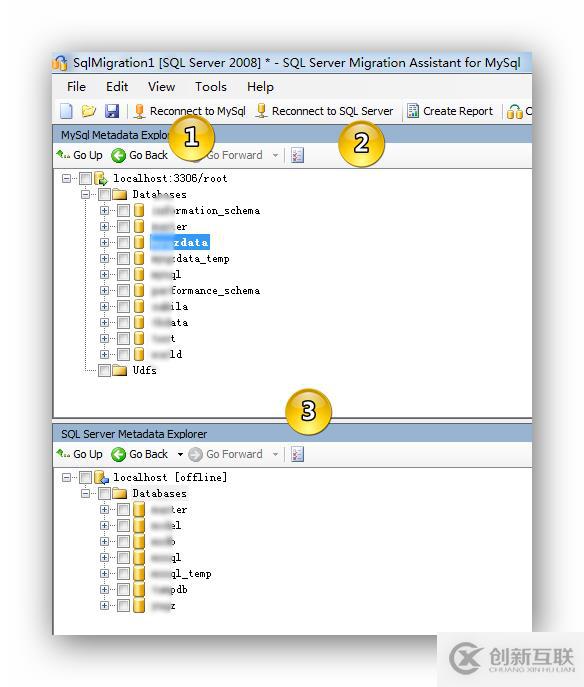Image resolution: width=584 pixels, height=687 pixels.
Task: Check the localhost:3306/root checkbox
Action: (x=85, y=178)
